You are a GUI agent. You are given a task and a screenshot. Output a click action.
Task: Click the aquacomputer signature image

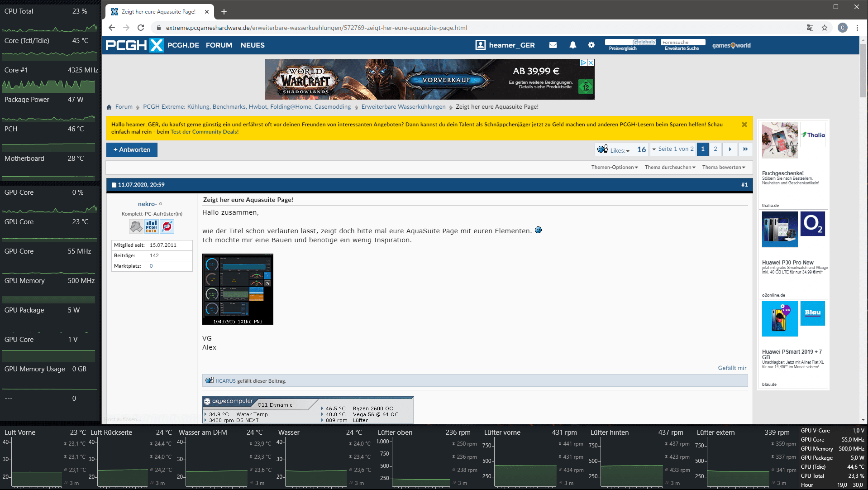point(308,410)
